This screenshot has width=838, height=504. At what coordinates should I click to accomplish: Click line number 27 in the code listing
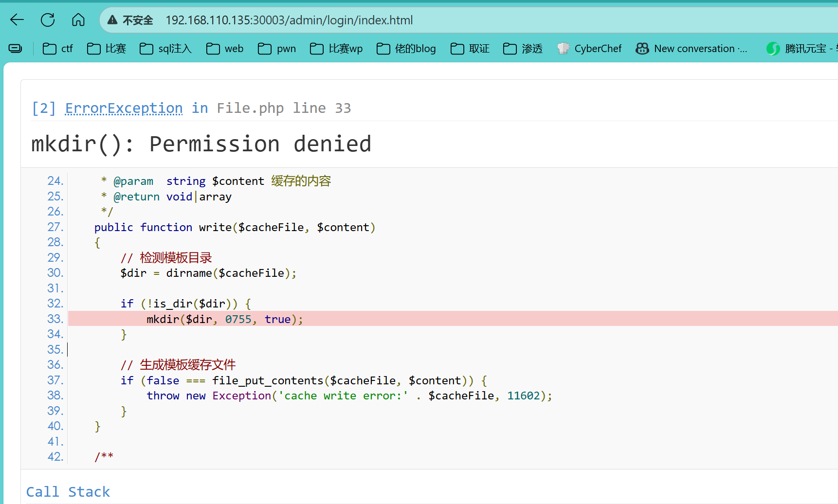tap(55, 227)
